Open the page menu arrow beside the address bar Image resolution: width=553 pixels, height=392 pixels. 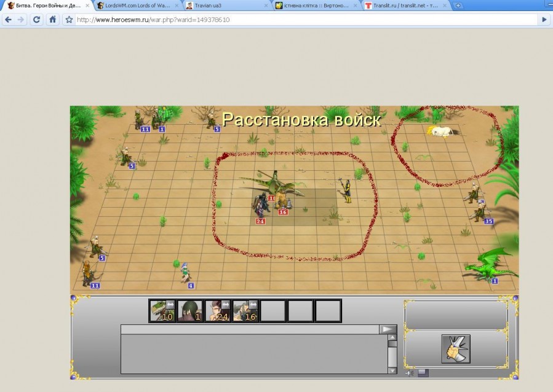coord(544,20)
